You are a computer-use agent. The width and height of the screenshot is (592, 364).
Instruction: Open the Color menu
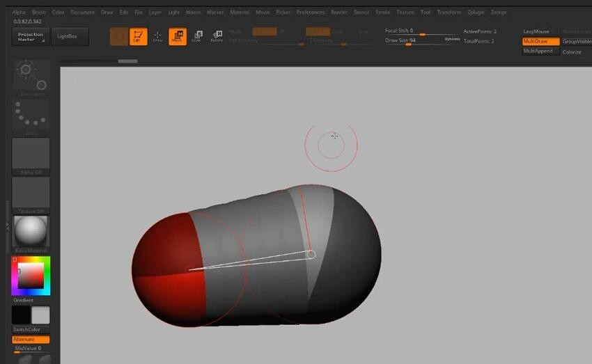[x=58, y=13]
